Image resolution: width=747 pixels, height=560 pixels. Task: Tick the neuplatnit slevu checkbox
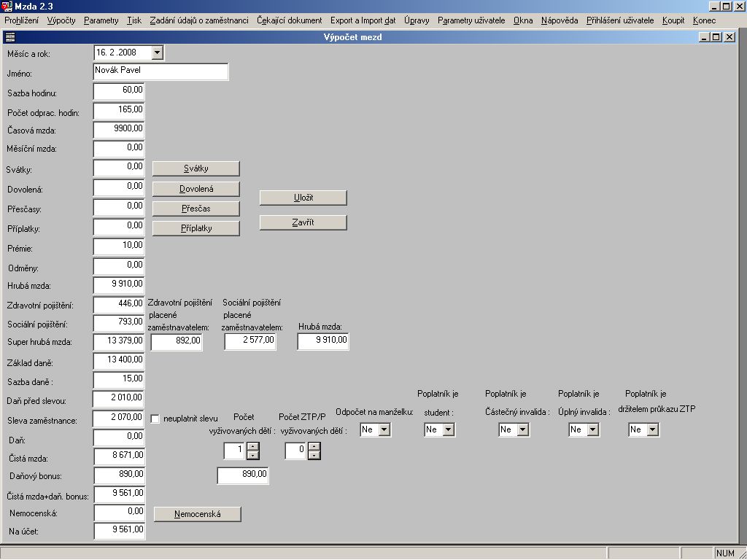(155, 419)
